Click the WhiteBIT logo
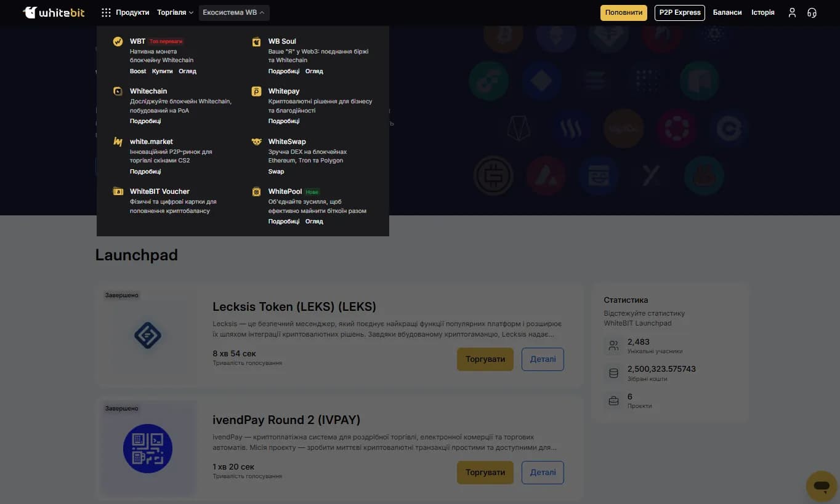 click(x=54, y=12)
